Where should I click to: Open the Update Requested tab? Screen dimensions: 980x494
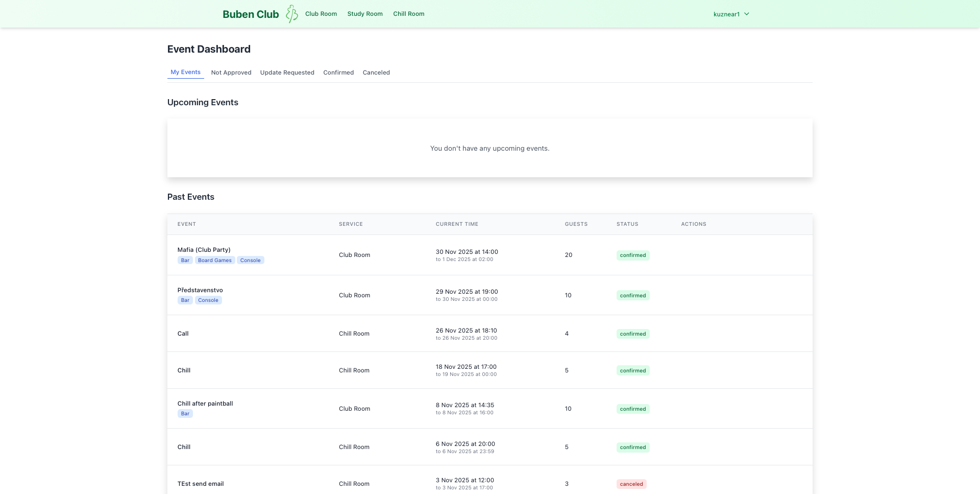click(x=287, y=73)
